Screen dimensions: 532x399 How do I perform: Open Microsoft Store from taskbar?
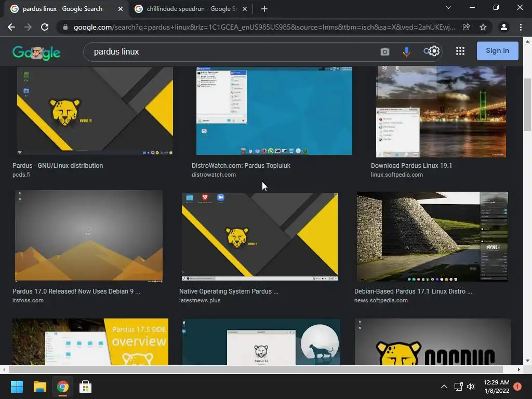(x=86, y=387)
